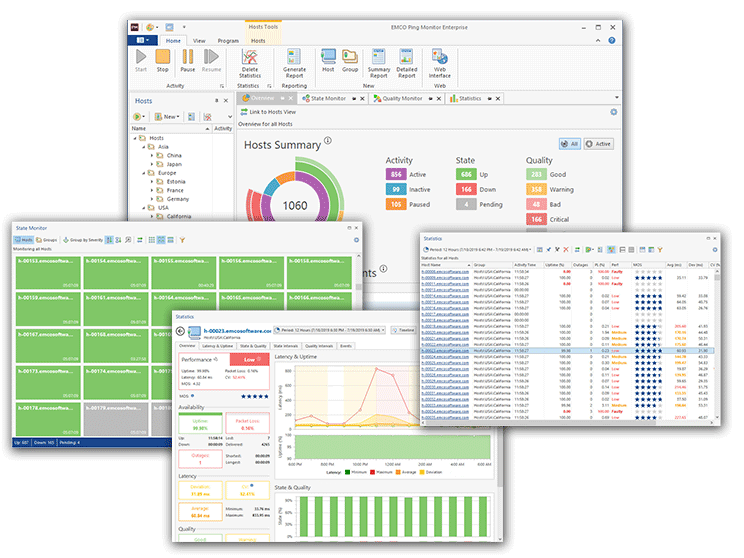Click red X icon in Statistics table toolbar
The height and width of the screenshot is (558, 744).
pos(566,250)
